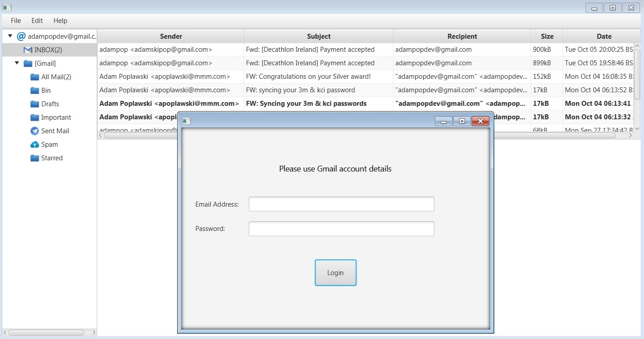
Task: Click the 152kB size cell
Action: point(547,77)
